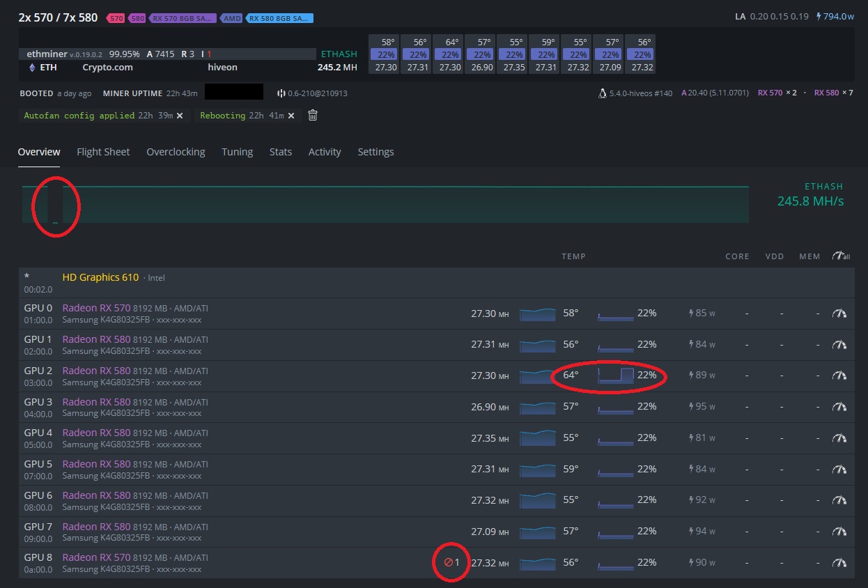868x588 pixels.
Task: Switch to the Overclocking tab
Action: pos(176,151)
